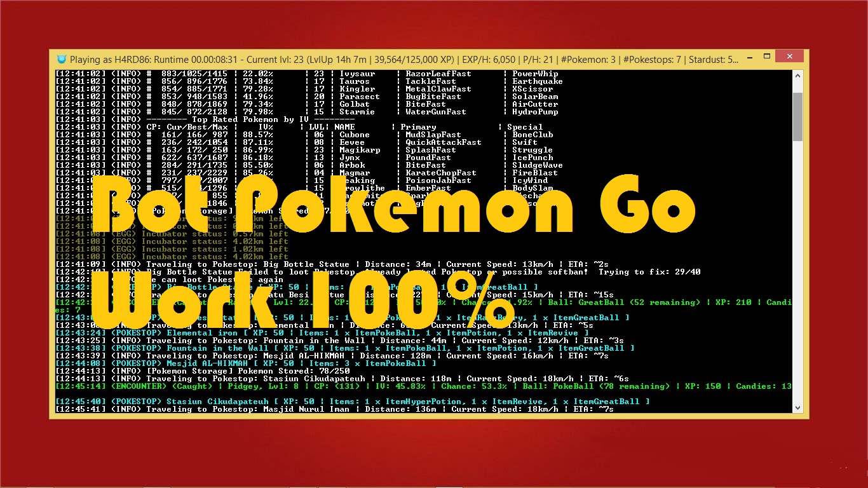Maximize the bot console window
868x488 pixels.
tap(767, 57)
